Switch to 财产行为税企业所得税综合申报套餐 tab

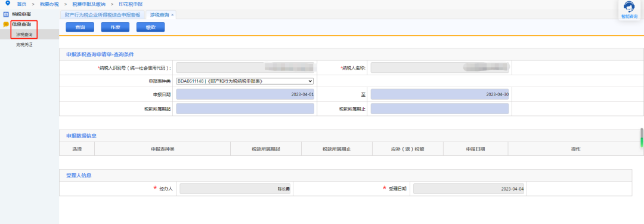[103, 15]
